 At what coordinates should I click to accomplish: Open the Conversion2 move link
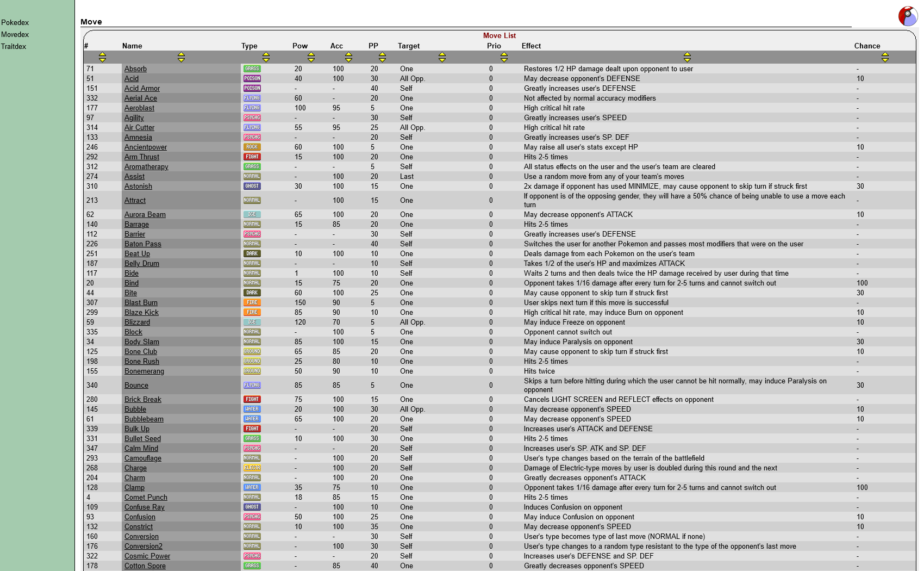tap(143, 546)
